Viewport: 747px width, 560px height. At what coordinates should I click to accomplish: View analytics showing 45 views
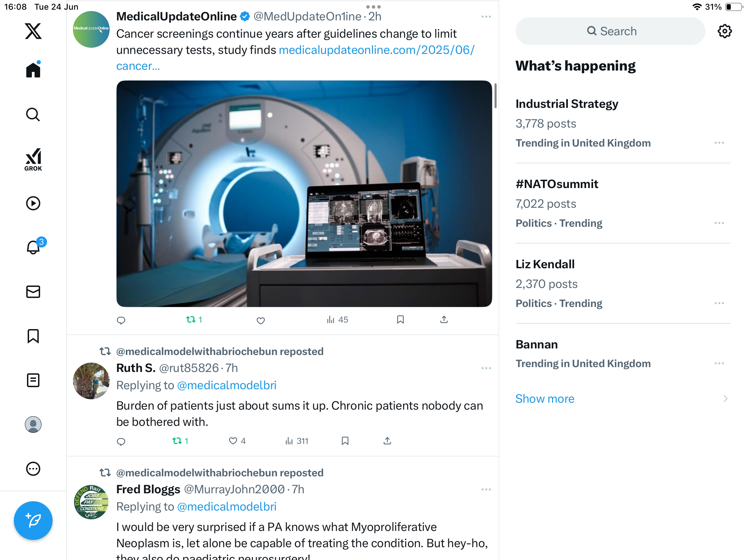tap(338, 320)
